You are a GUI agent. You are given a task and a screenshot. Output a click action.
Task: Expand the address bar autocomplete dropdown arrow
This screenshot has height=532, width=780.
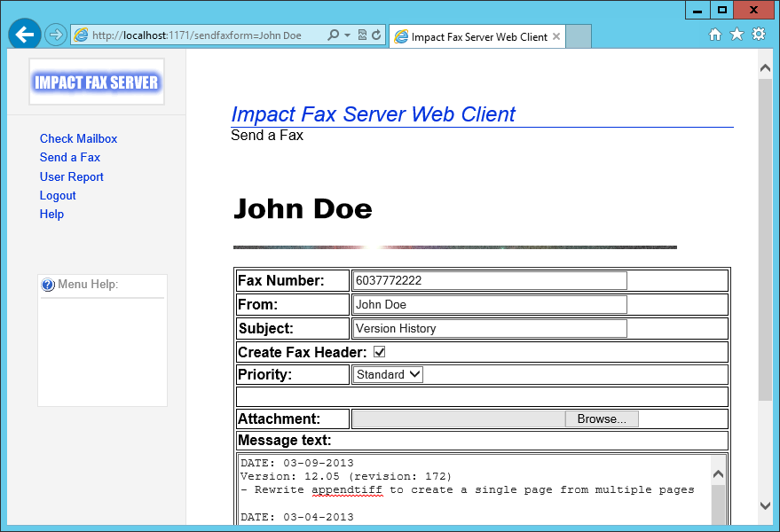pos(347,35)
